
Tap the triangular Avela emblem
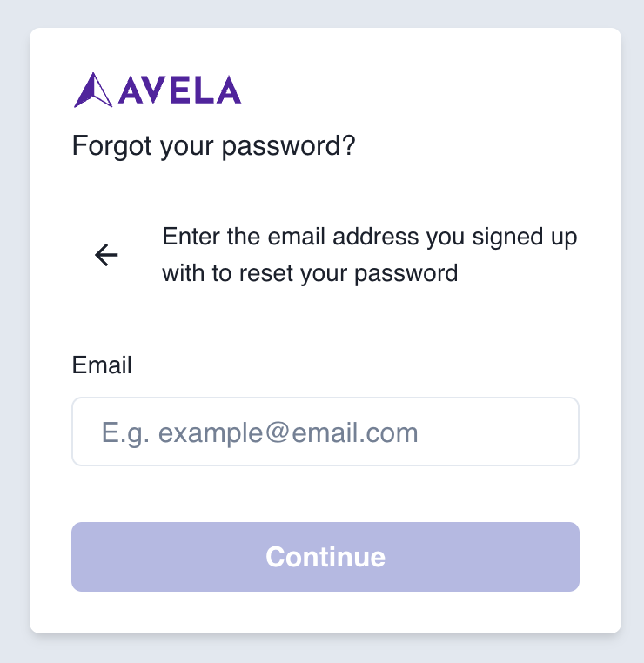92,90
